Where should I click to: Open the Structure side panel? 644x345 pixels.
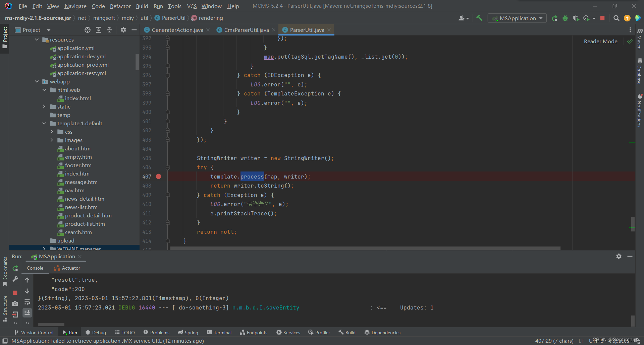[5, 309]
